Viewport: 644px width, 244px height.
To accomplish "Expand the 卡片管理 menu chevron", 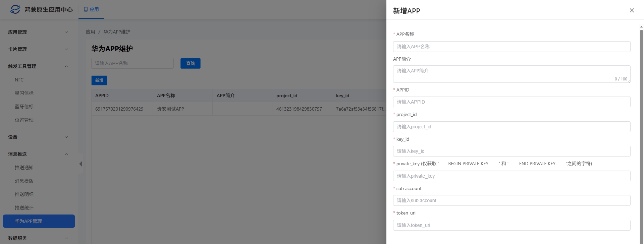I will coord(66,49).
